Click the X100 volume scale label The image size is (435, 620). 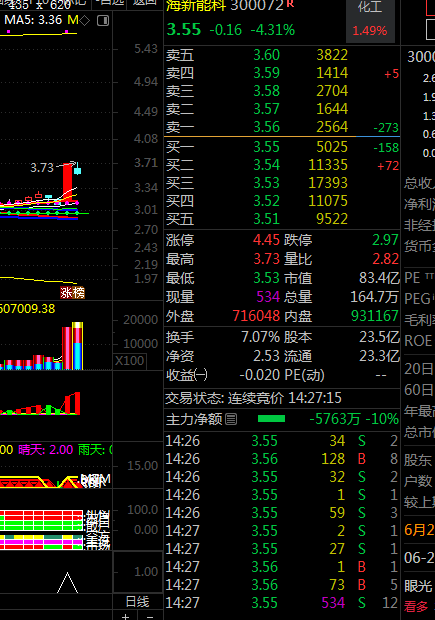[x=130, y=361]
